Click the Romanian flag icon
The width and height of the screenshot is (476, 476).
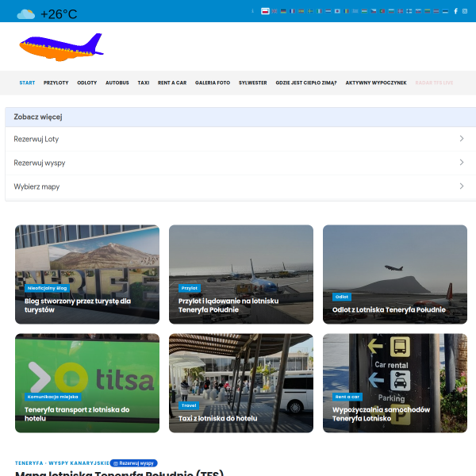pos(347,11)
